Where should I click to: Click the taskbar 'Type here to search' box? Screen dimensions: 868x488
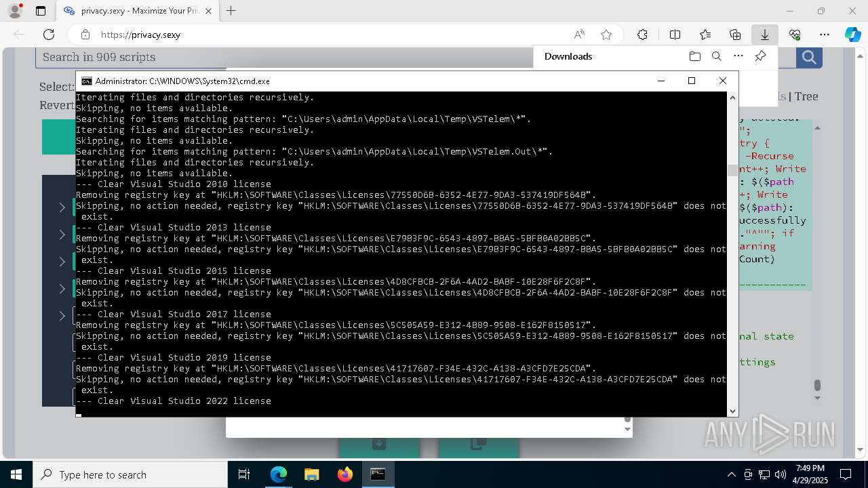point(130,474)
